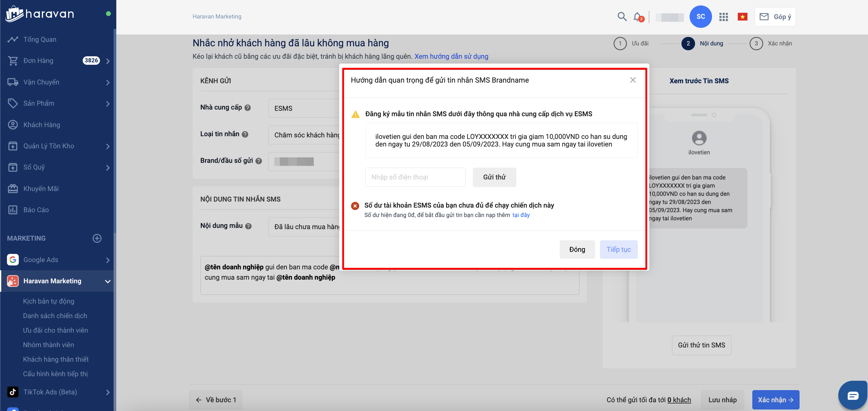
Task: Open Khách hàng thân thiết menu item
Action: 56,359
